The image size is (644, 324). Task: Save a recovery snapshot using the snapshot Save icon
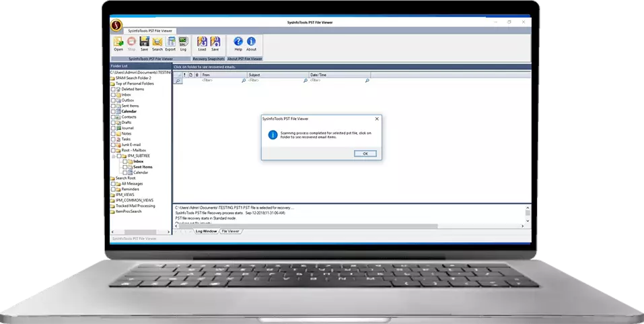click(x=215, y=42)
